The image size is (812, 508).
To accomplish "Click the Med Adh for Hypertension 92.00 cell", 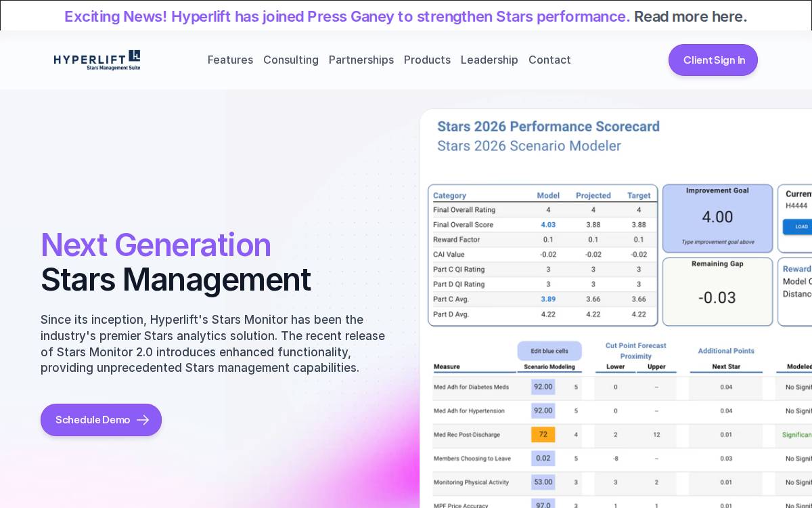I will [x=543, y=410].
